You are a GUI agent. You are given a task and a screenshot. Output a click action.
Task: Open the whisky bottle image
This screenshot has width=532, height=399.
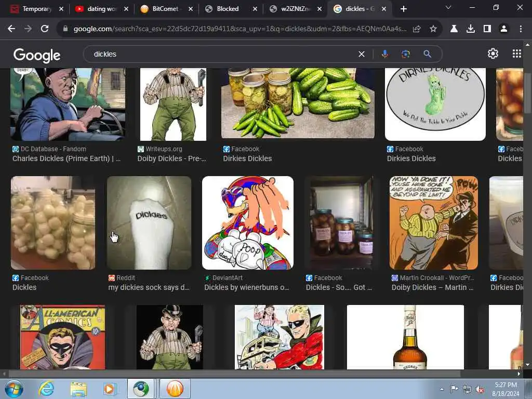tap(405, 337)
